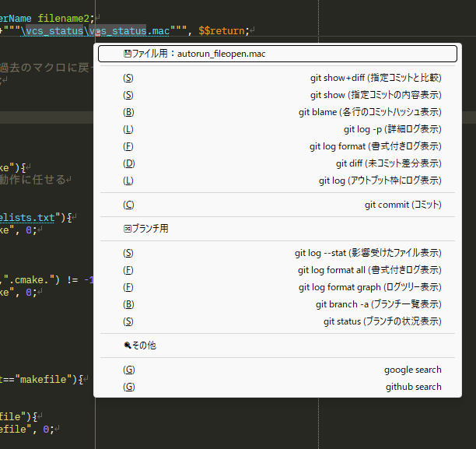Select the ブランチ用 section header
The image size is (476, 449).
(x=278, y=229)
